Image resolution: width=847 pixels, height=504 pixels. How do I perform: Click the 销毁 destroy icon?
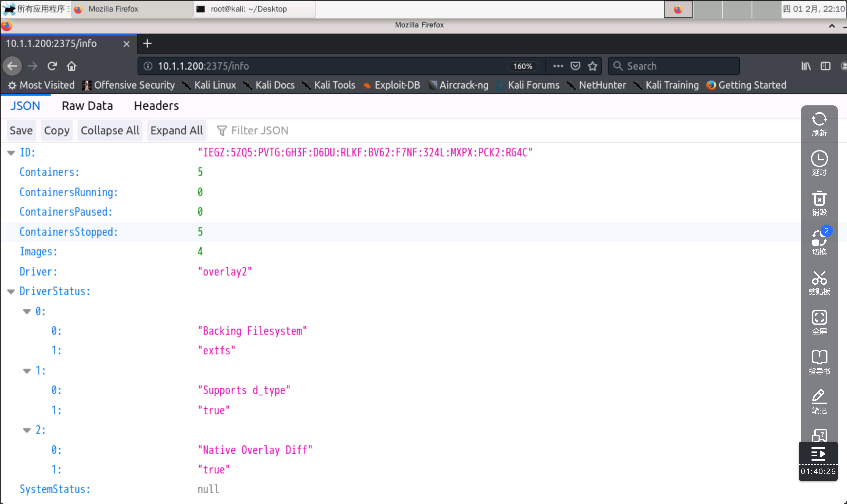pyautogui.click(x=819, y=203)
